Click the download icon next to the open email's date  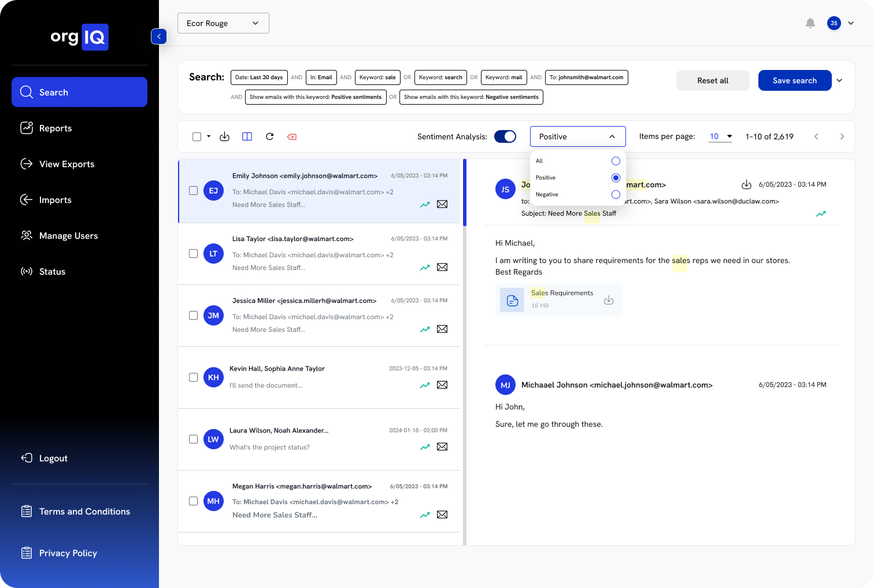click(x=745, y=184)
